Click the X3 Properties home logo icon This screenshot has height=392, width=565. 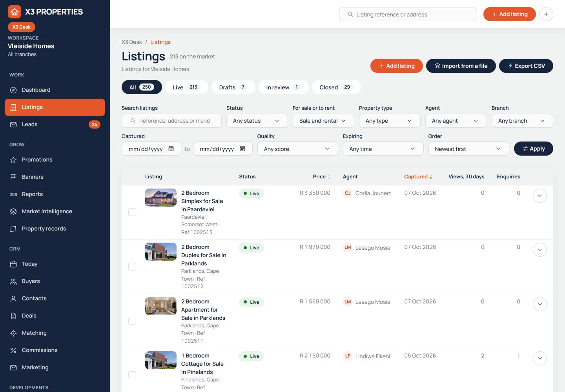point(15,12)
